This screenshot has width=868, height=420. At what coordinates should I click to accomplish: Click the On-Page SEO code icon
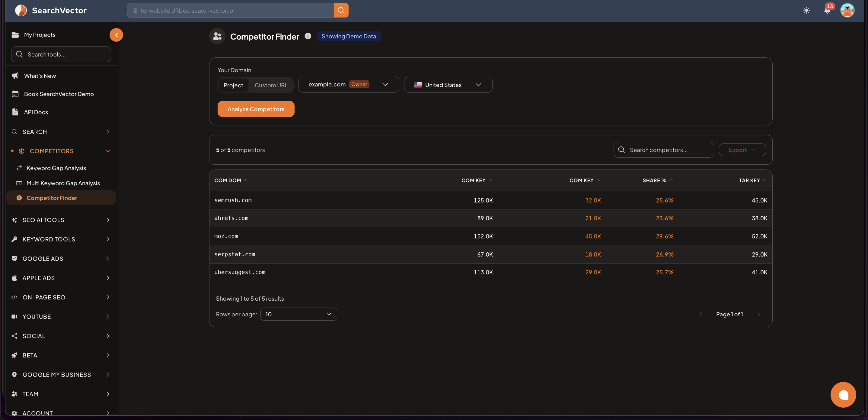tap(14, 297)
